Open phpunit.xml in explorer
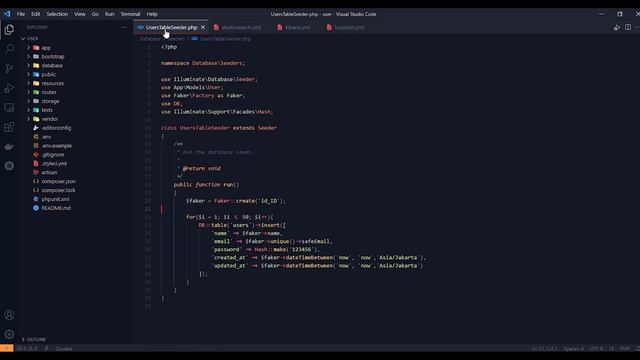This screenshot has width=640, height=360. [x=56, y=199]
